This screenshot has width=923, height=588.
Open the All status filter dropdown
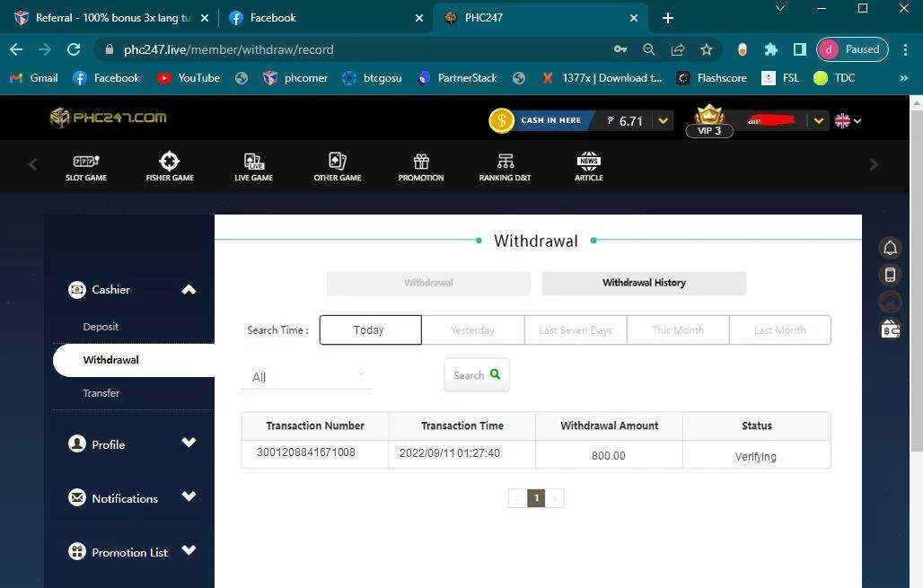coord(306,377)
